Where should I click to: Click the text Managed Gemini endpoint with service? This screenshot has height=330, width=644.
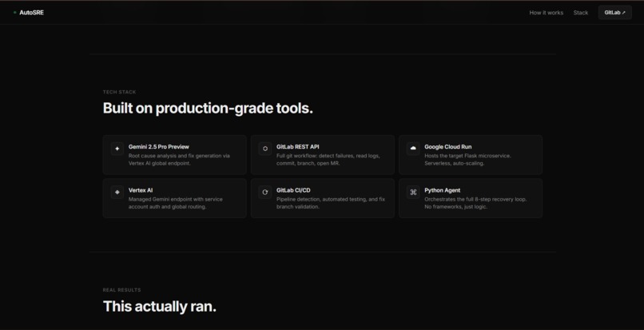[175, 199]
